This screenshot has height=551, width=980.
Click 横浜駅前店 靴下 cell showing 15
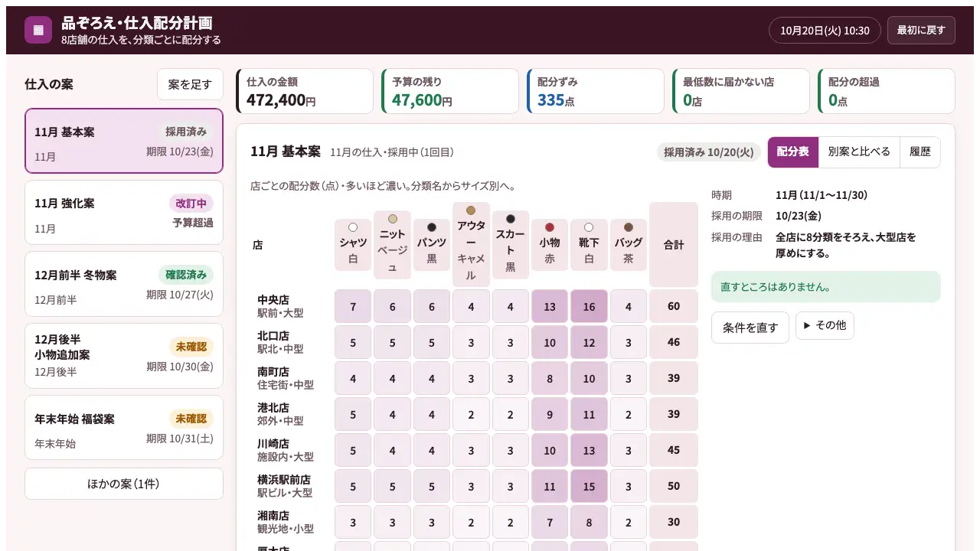[x=589, y=486]
